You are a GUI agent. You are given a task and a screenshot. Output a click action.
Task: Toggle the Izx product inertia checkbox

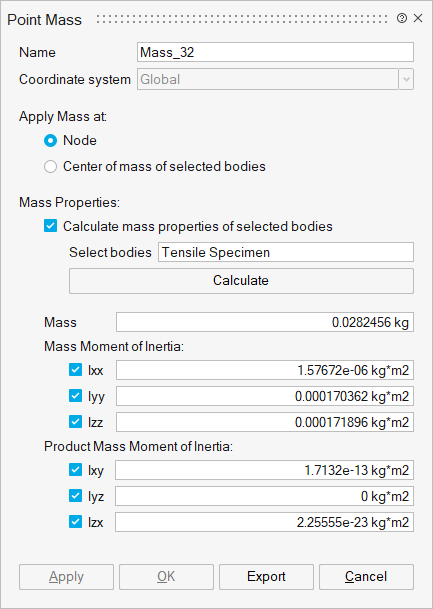pyautogui.click(x=75, y=522)
